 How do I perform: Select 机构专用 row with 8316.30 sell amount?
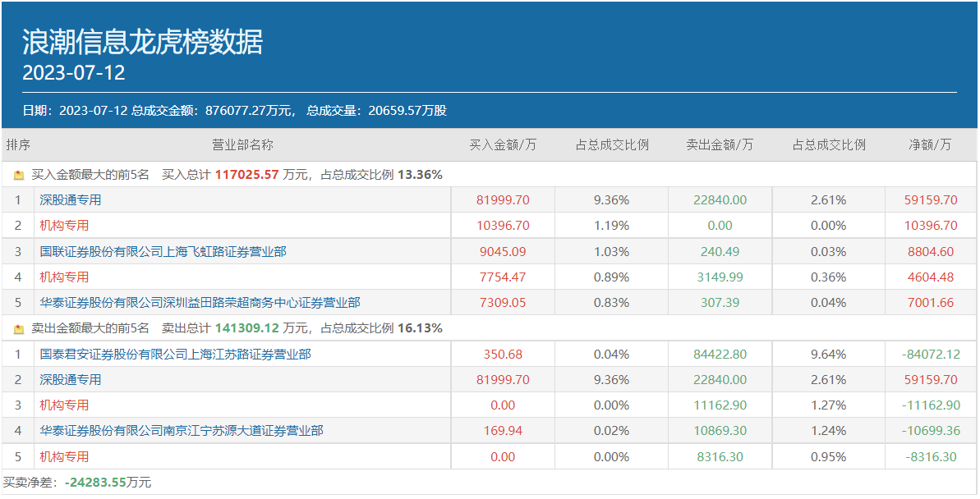pyautogui.click(x=64, y=457)
